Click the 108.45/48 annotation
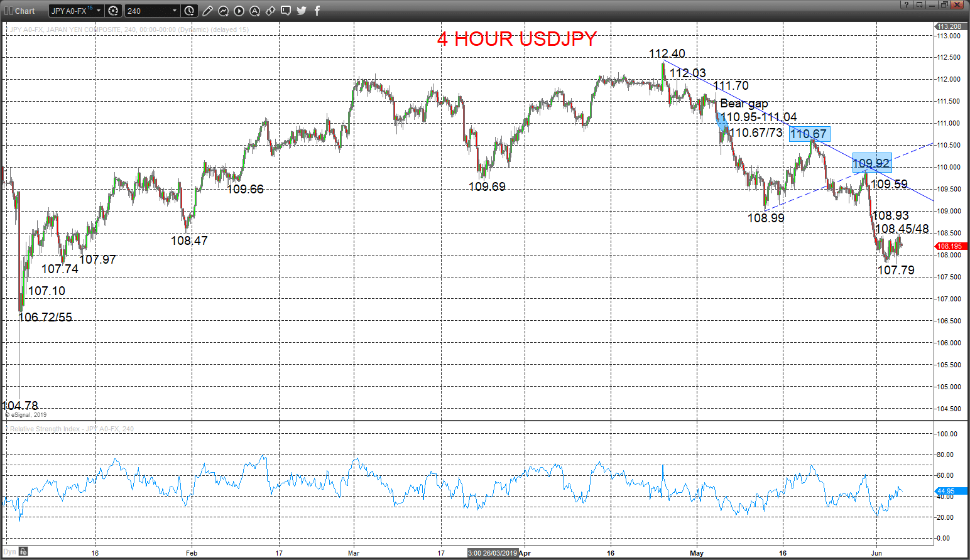The height and width of the screenshot is (560, 970). 902,229
